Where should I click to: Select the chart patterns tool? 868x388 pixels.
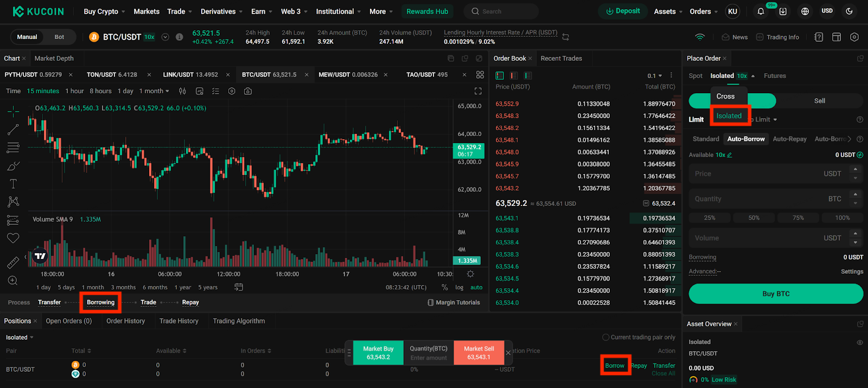[x=13, y=202]
